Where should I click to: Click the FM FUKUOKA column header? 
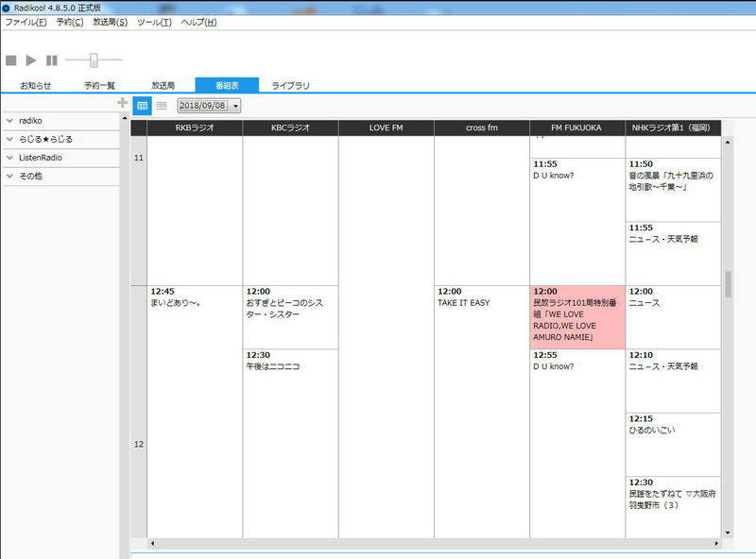coord(577,127)
